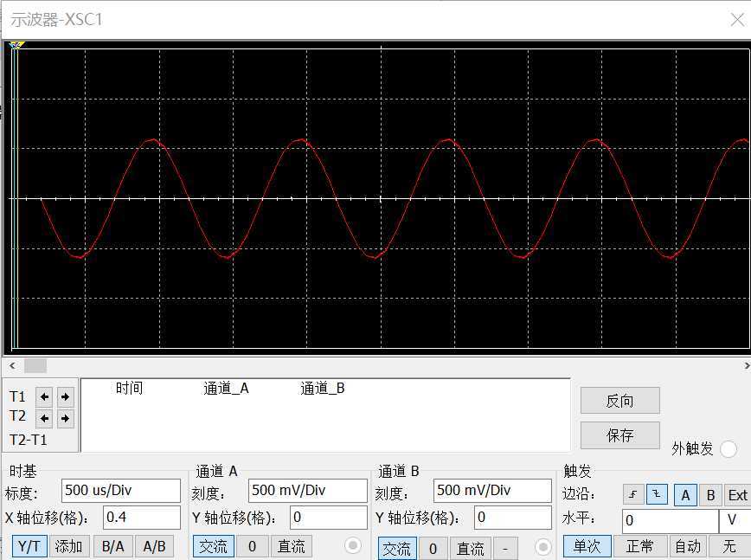751x560 pixels.
Task: Select 单次 single trigger mode
Action: pyautogui.click(x=587, y=546)
